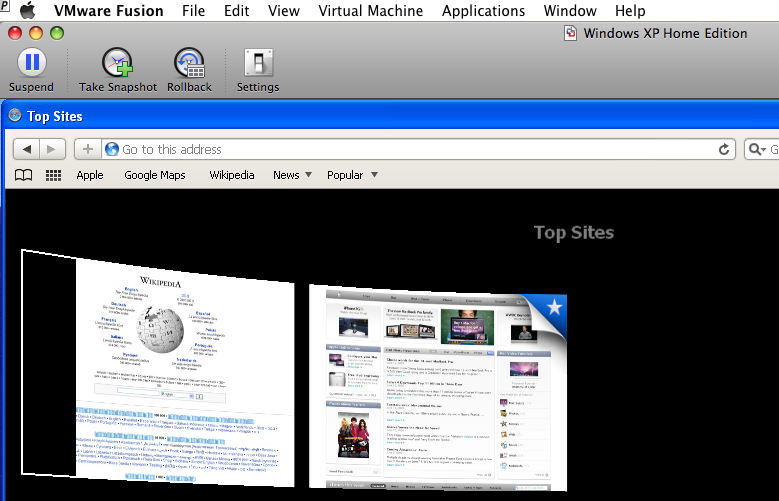Screen dimensions: 779x501
Task: Open the Edit menu
Action: click(x=236, y=10)
